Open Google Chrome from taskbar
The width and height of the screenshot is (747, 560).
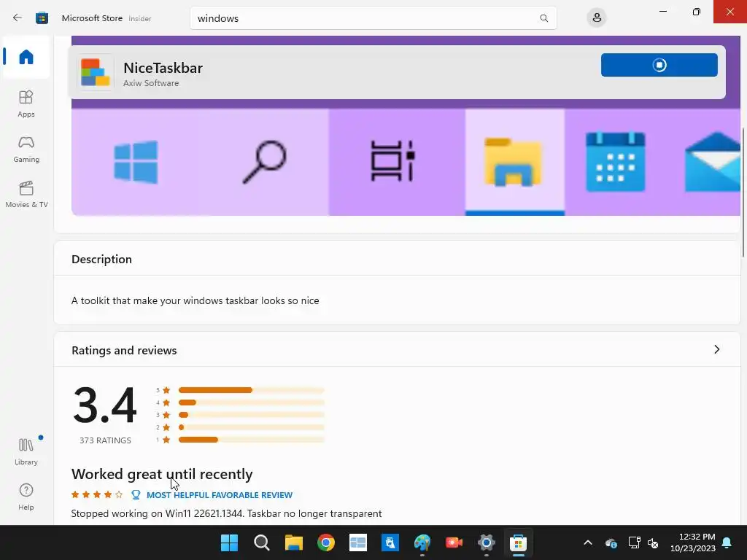tap(326, 542)
